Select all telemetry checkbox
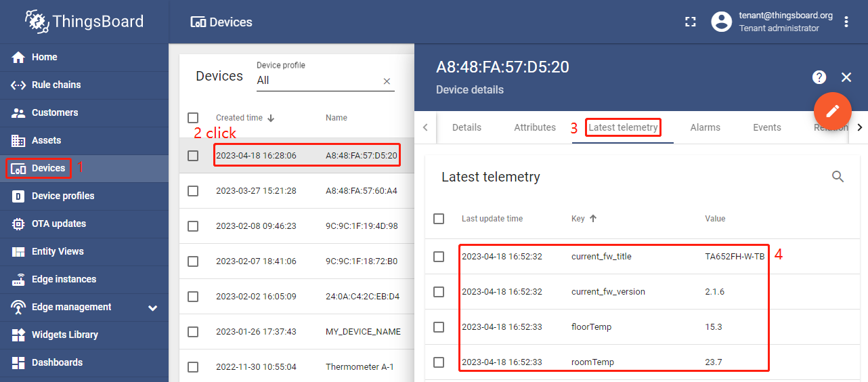Image resolution: width=868 pixels, height=382 pixels. tap(439, 219)
